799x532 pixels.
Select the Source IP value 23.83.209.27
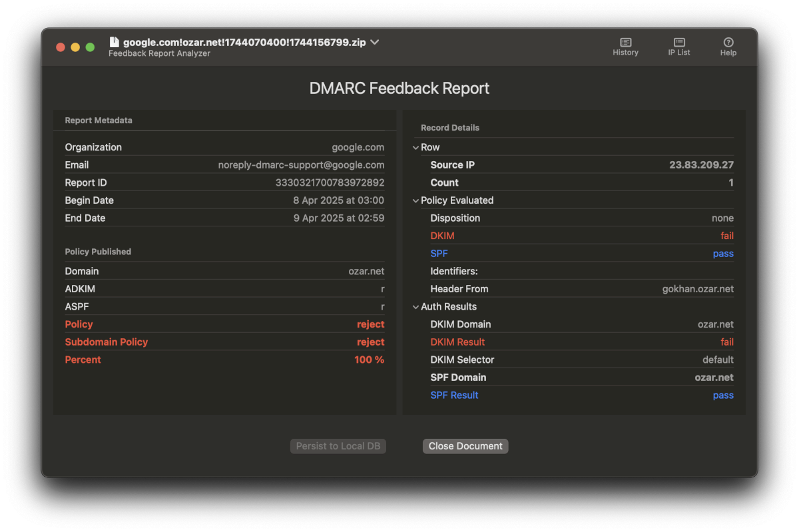pyautogui.click(x=701, y=165)
